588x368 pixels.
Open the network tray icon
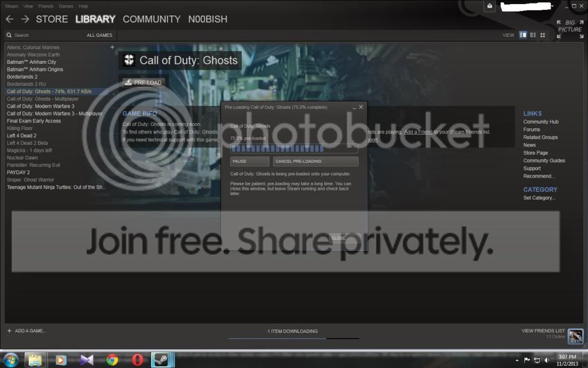(x=537, y=360)
